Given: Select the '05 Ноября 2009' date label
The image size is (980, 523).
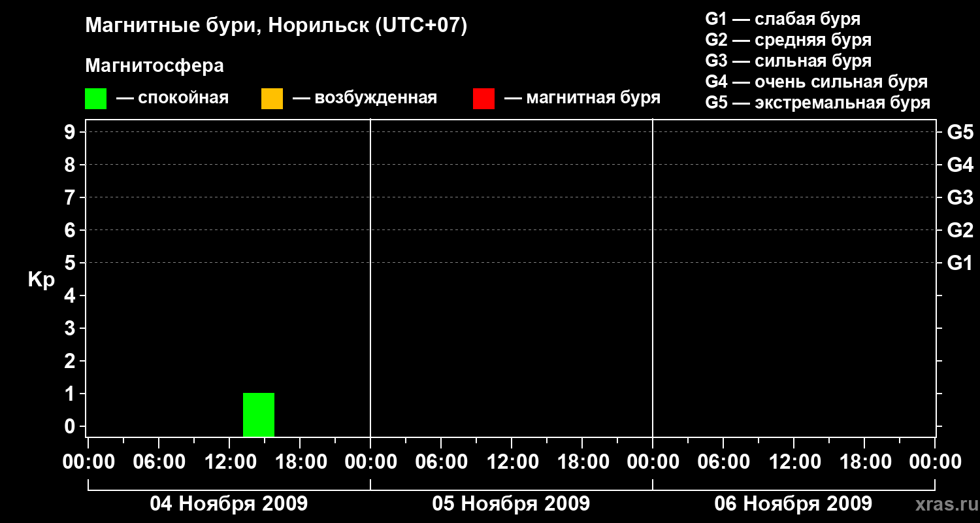Looking at the screenshot, I should (511, 503).
